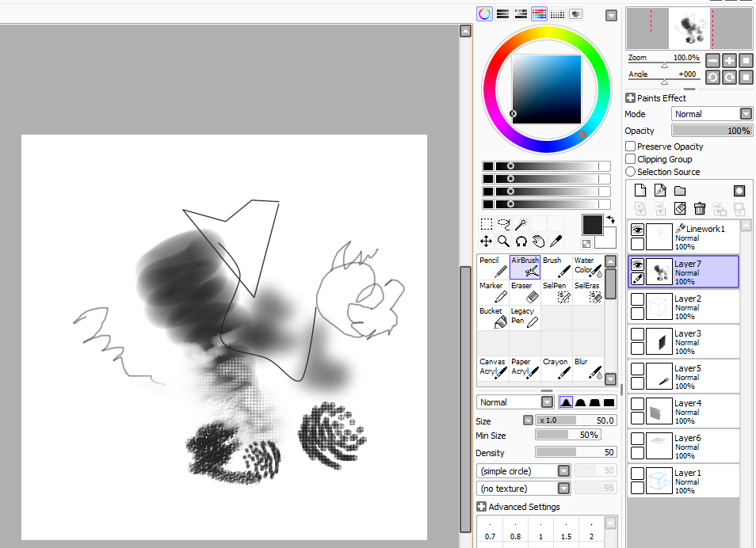Select the Marker tool
This screenshot has height=548, width=756.
493,292
